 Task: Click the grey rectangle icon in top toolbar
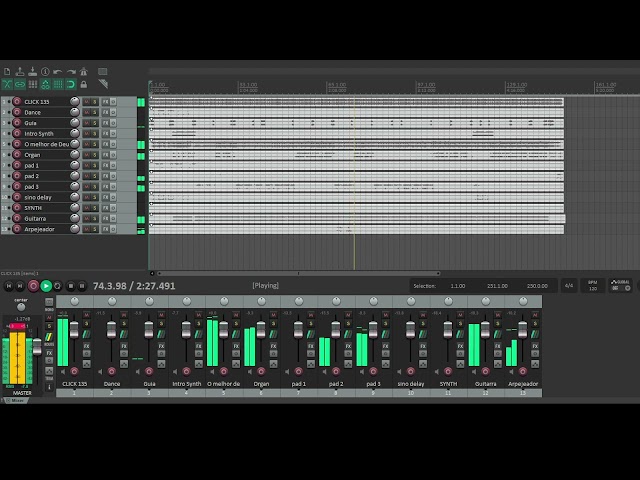point(102,71)
